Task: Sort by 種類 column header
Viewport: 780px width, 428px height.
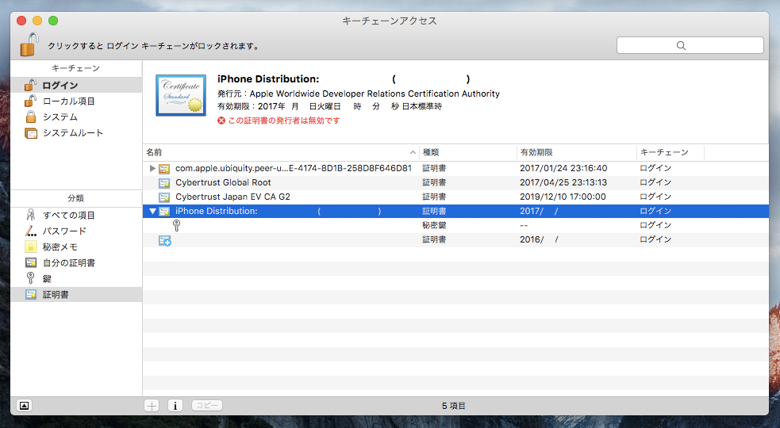Action: coord(468,152)
